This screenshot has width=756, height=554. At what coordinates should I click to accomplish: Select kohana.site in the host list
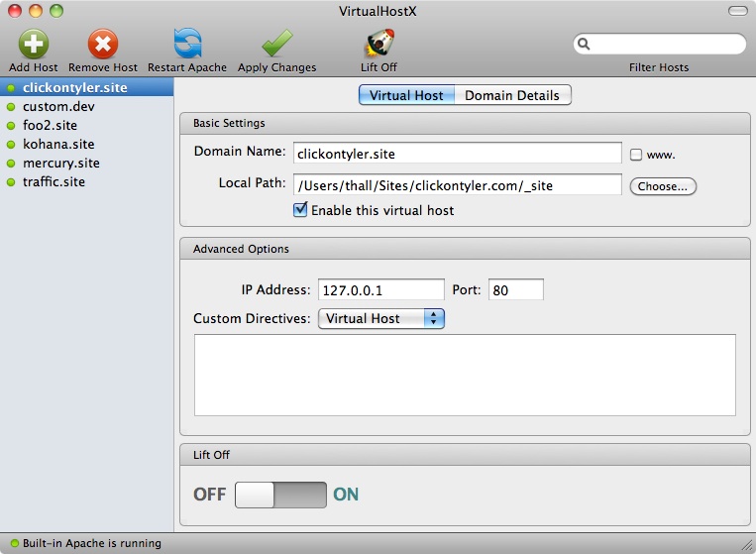(x=58, y=145)
